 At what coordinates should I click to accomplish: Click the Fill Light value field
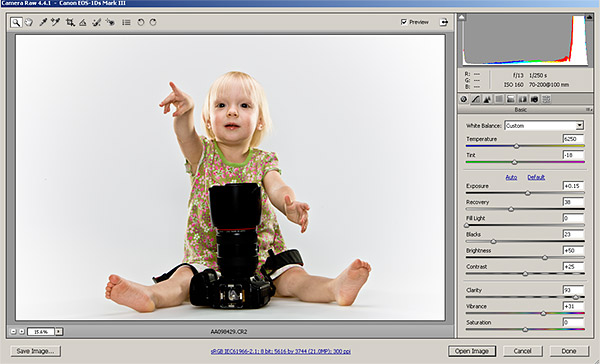[x=573, y=218]
